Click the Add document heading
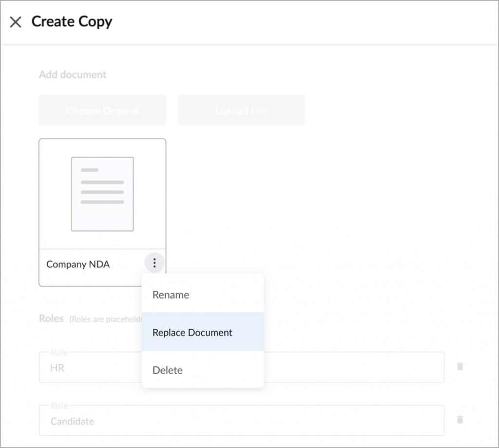This screenshot has width=499, height=448. [73, 75]
